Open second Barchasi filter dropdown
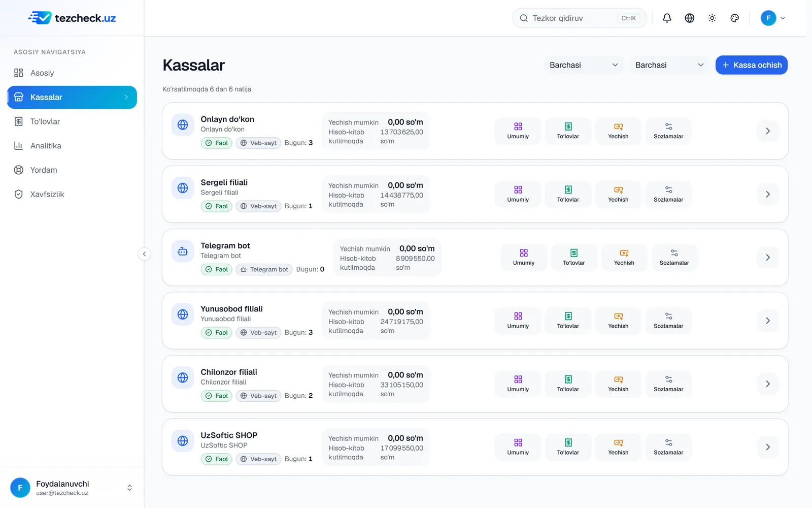This screenshot has height=508, width=812. coord(669,65)
